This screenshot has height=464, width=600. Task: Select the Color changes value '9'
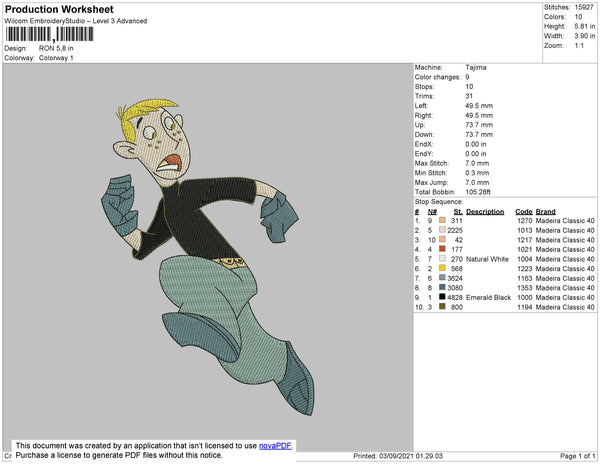tap(467, 77)
